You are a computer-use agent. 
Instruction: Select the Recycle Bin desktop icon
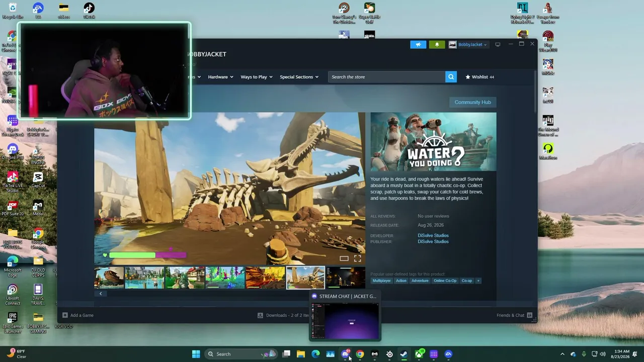[x=13, y=11]
